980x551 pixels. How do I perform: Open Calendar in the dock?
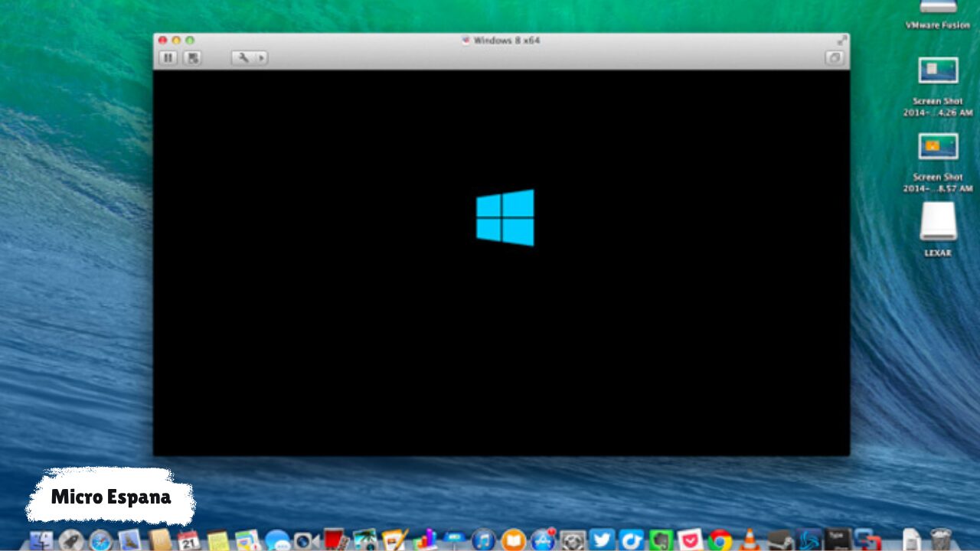click(188, 540)
